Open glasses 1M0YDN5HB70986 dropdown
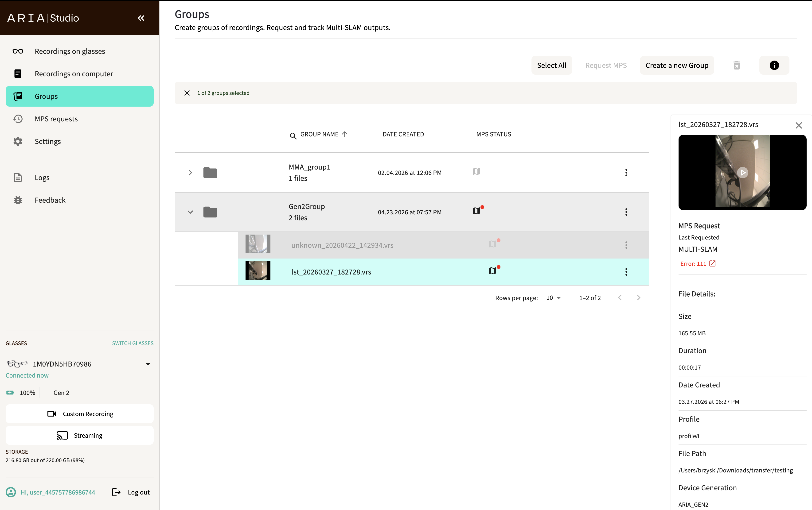Viewport: 812px width, 510px height. (148, 364)
